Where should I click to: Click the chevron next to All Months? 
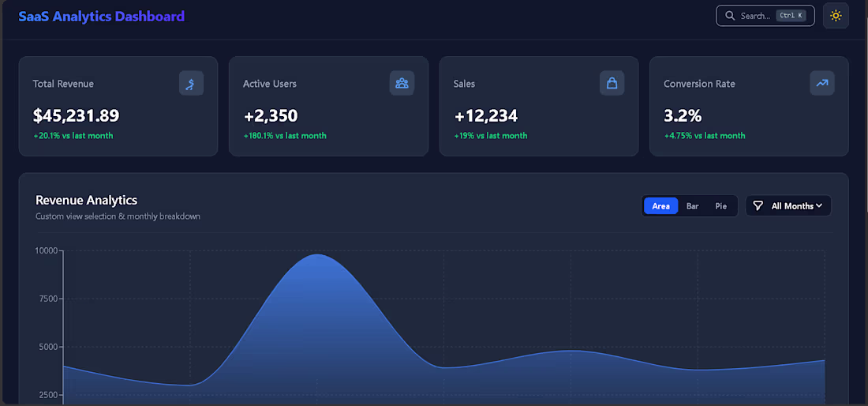point(819,205)
